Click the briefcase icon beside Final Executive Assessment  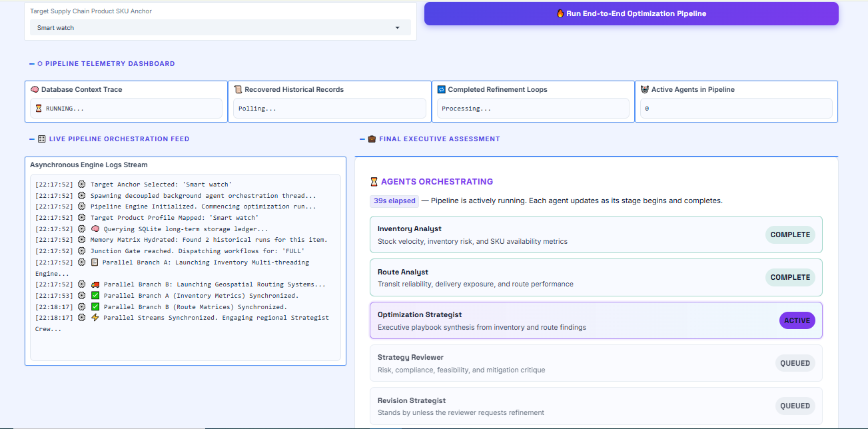pos(372,139)
